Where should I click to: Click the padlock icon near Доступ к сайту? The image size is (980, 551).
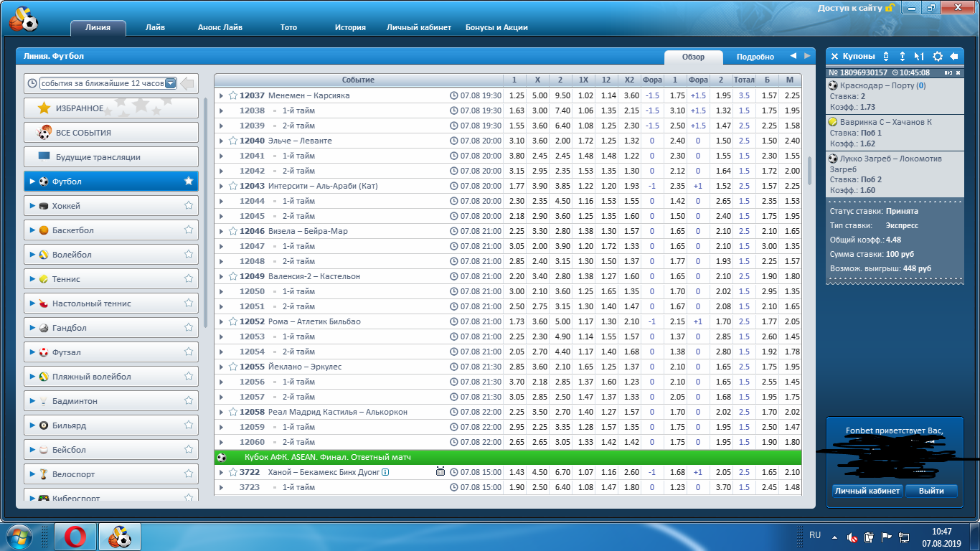pyautogui.click(x=890, y=8)
